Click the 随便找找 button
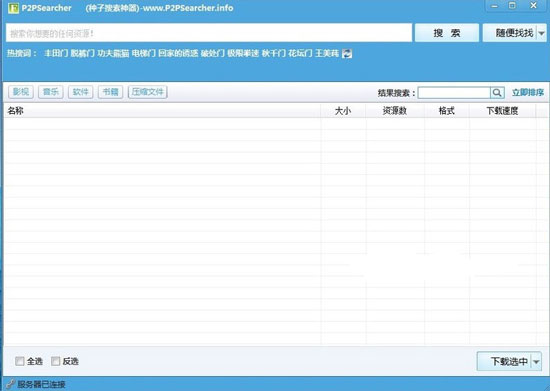This screenshot has height=391, width=550. [x=510, y=33]
